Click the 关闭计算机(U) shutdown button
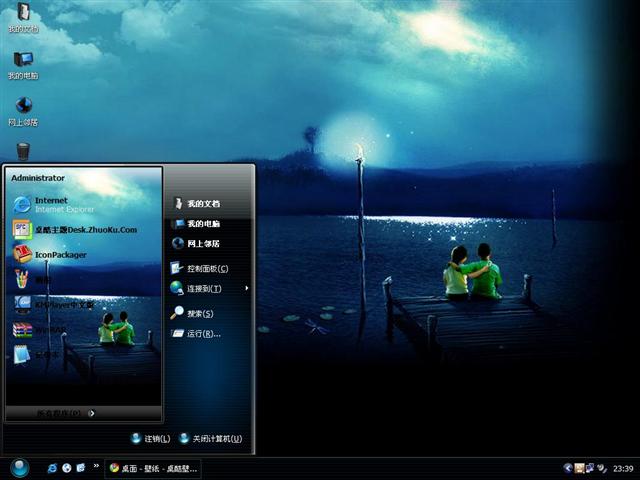Image resolution: width=640 pixels, height=480 pixels. [211, 438]
